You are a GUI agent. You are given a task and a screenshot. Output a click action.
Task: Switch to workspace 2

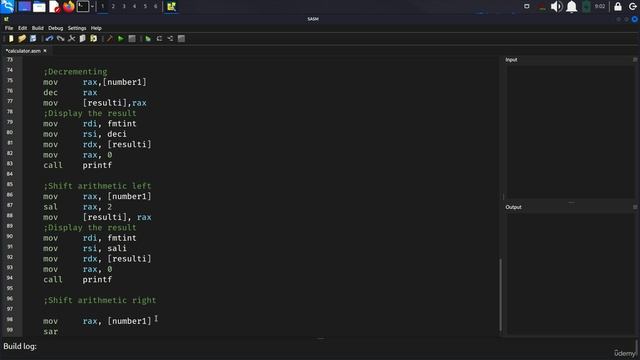click(113, 7)
